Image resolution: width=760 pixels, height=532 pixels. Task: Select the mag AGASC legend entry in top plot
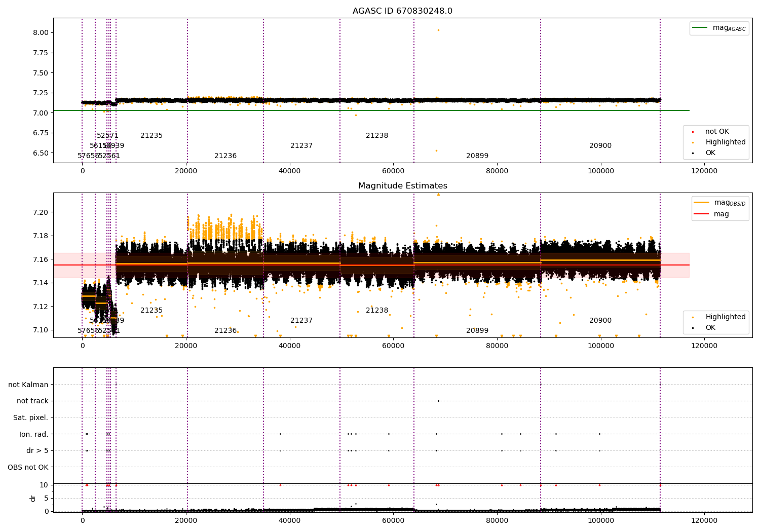(x=719, y=28)
